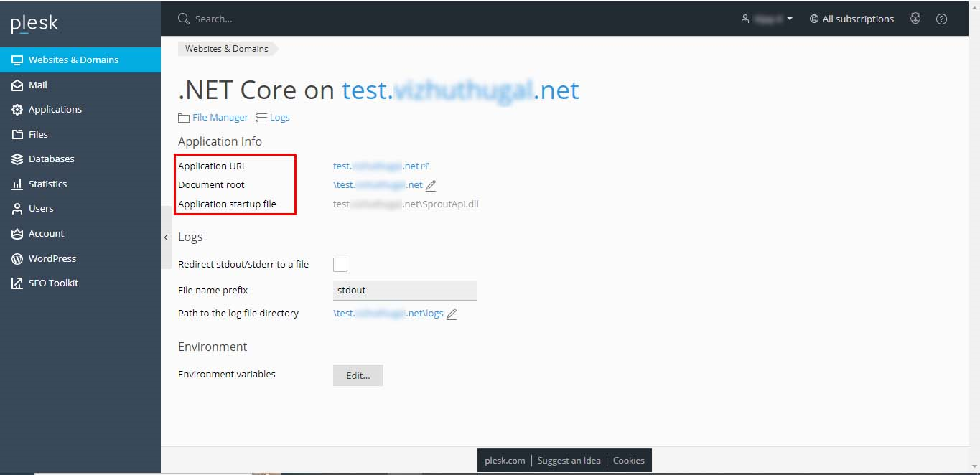This screenshot has height=475, width=980.
Task: Click the File name prefix stdout field
Action: click(405, 290)
